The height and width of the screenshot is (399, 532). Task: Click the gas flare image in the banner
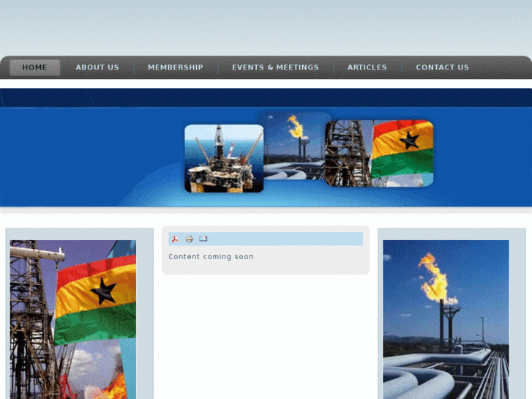click(294, 146)
